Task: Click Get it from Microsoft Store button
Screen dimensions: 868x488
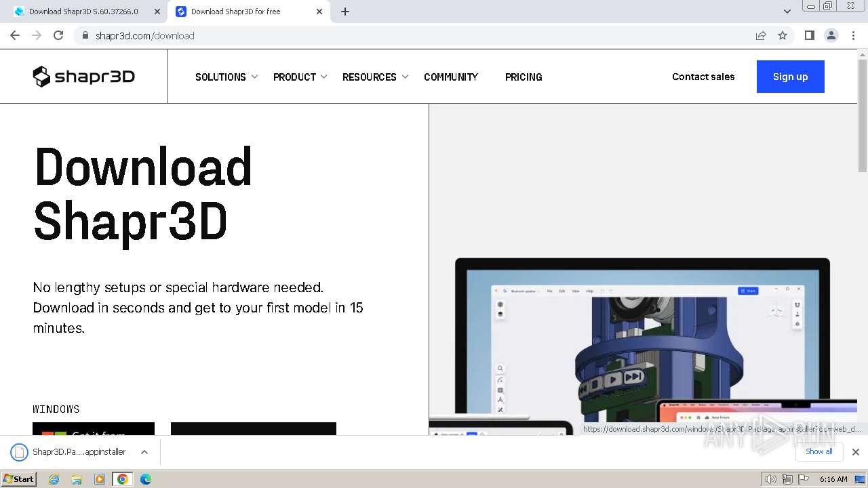Action: (94, 429)
